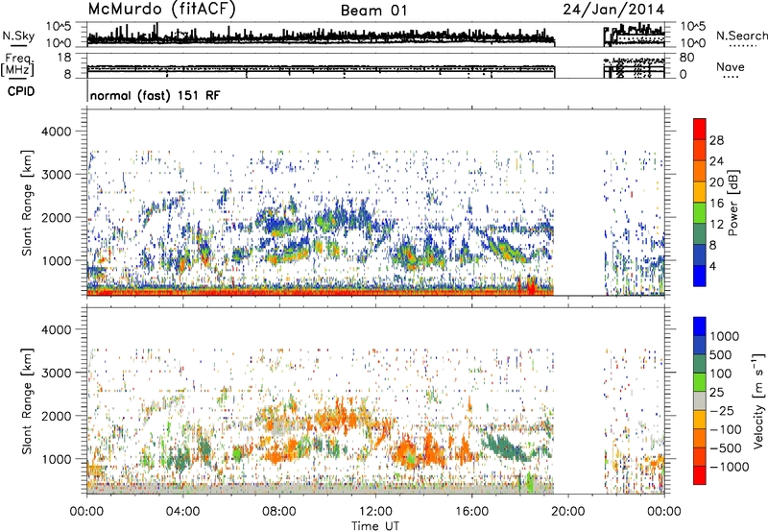Select the Freq. [MHz] axis label
The image size is (768, 532).
[17, 64]
